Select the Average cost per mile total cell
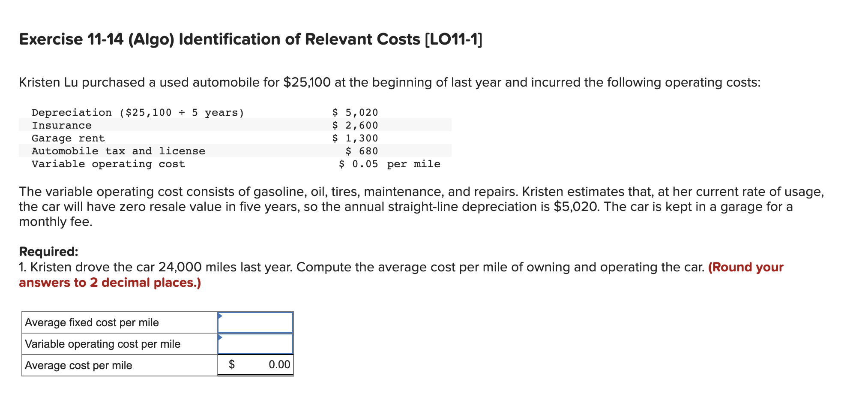The height and width of the screenshot is (397, 868). click(x=255, y=365)
